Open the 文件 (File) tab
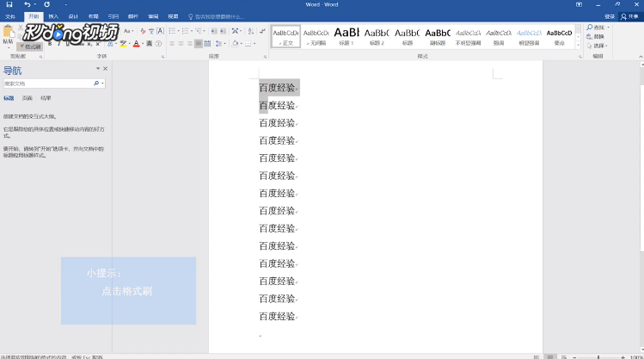This screenshot has width=644, height=359. click(9, 16)
